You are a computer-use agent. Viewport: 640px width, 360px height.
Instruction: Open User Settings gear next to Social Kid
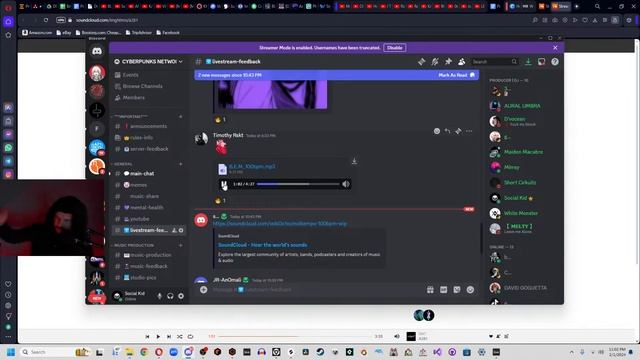tap(181, 296)
